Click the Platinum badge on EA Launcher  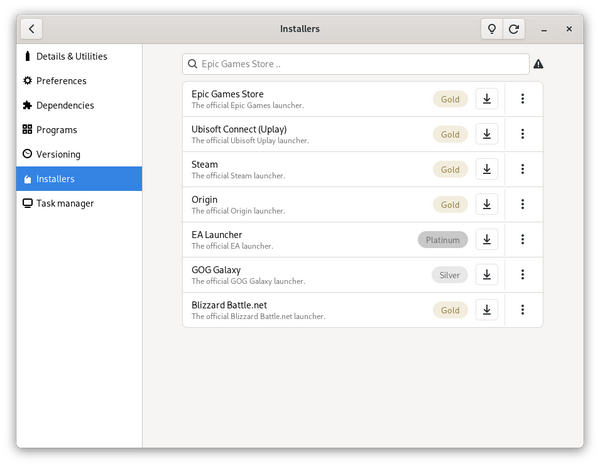(442, 240)
